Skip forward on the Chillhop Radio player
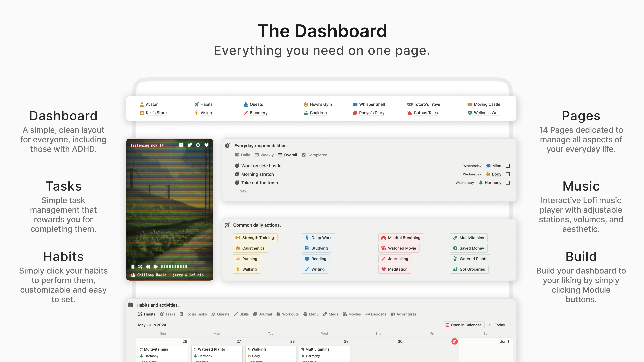Viewport: 644px width, 362px height. 155,267
